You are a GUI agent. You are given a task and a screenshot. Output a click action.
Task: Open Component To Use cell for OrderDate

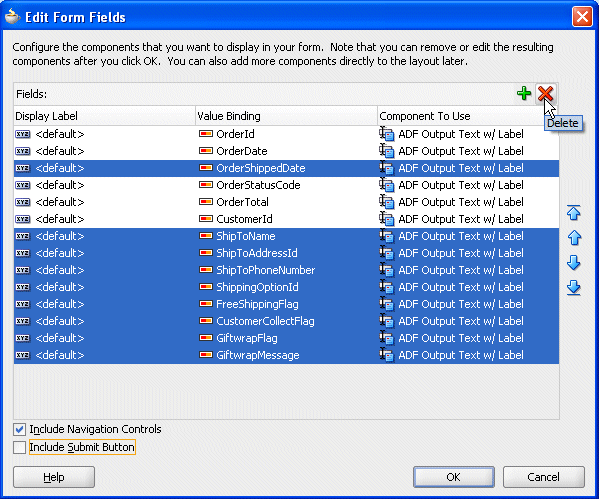click(468, 151)
